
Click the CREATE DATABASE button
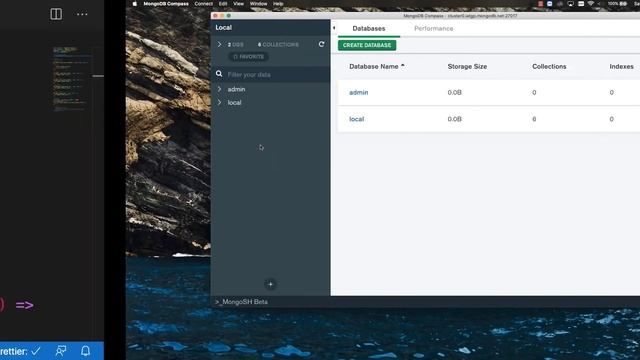pyautogui.click(x=367, y=45)
